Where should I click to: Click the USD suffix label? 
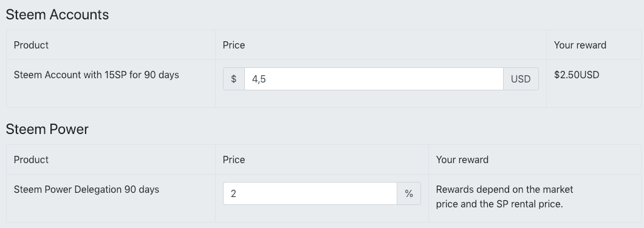coord(521,79)
